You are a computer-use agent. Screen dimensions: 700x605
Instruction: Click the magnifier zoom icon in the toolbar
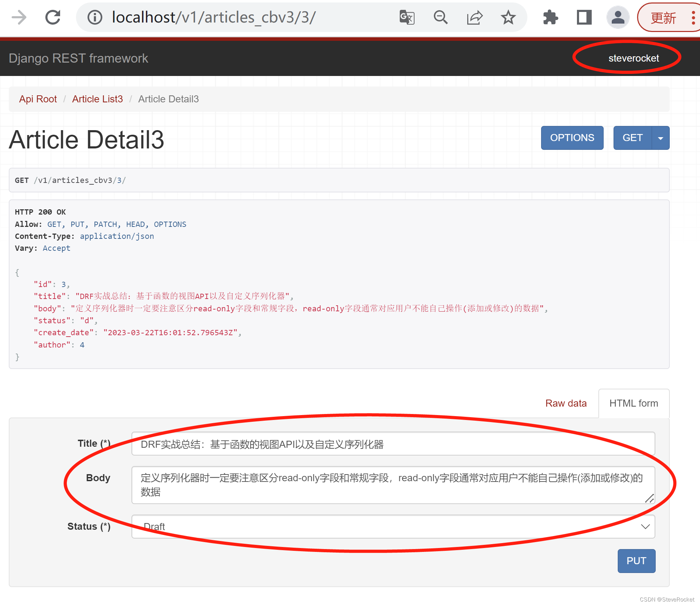coord(441,17)
